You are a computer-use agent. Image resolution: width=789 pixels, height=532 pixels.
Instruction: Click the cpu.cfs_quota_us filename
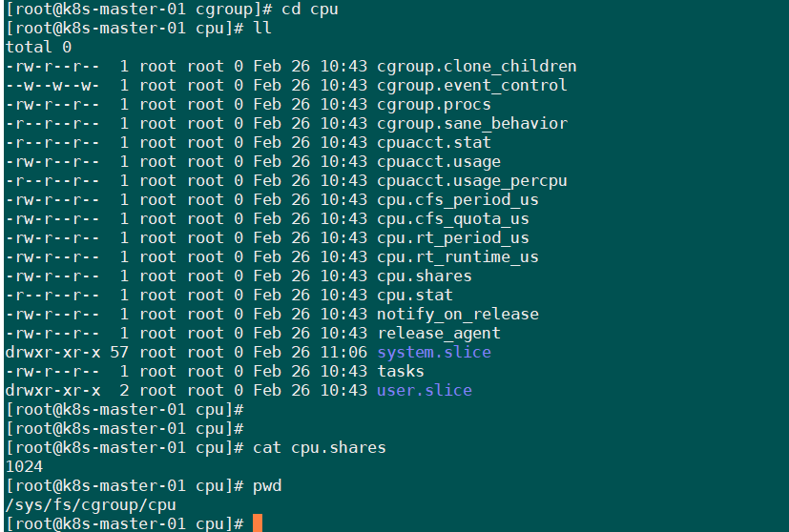(x=453, y=218)
